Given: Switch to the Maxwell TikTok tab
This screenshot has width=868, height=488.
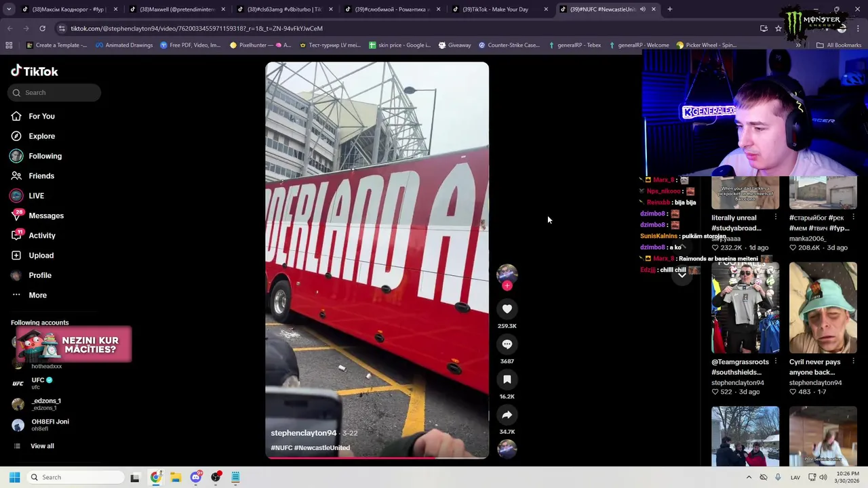Looking at the screenshot, I should click(x=176, y=9).
